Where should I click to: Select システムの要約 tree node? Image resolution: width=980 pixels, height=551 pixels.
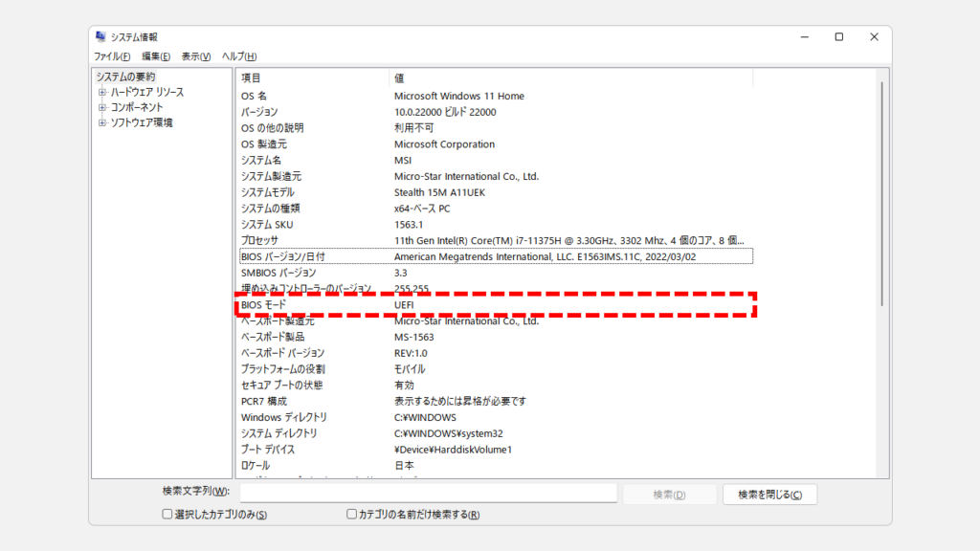[x=125, y=77]
